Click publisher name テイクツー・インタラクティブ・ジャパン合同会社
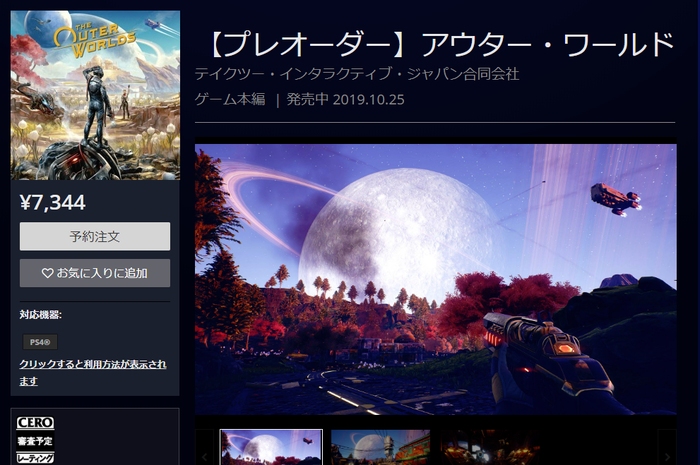The width and height of the screenshot is (700, 465). point(357,74)
